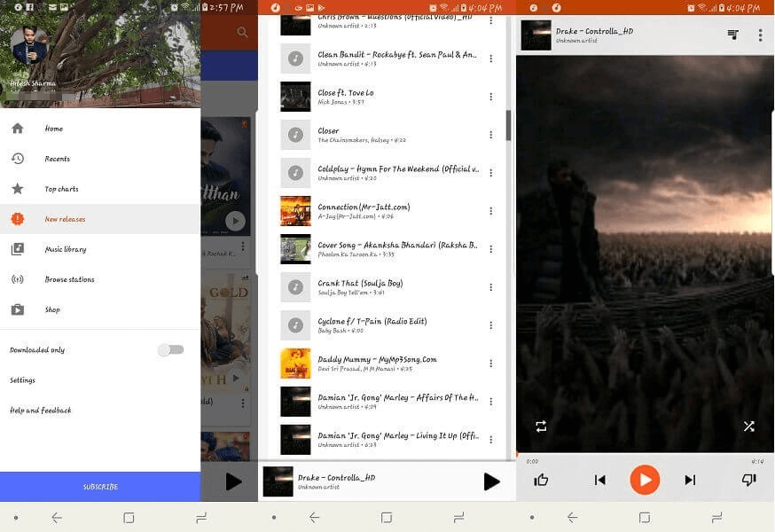
Task: Tap the thumbs up icon
Action: click(541, 480)
